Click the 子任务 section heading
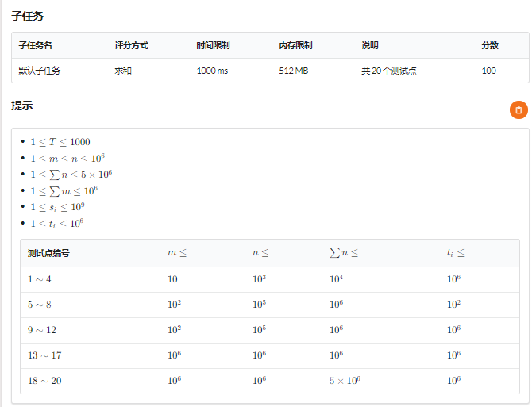Image resolution: width=532 pixels, height=407 pixels. [x=28, y=16]
